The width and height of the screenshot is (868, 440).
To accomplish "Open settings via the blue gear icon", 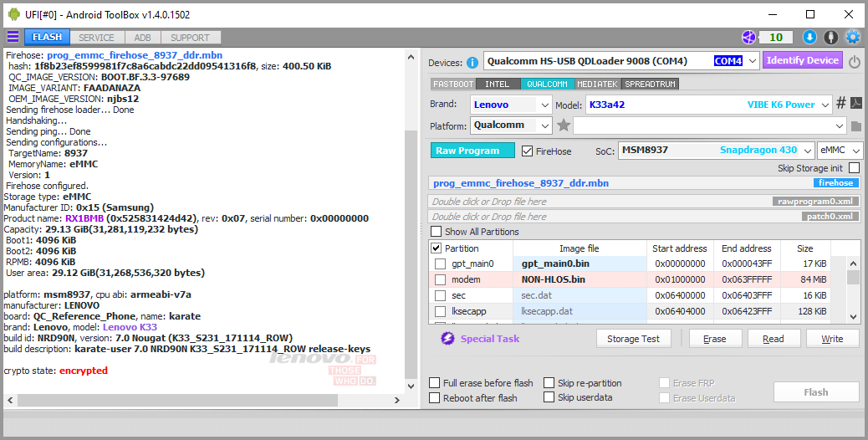I will 853,37.
